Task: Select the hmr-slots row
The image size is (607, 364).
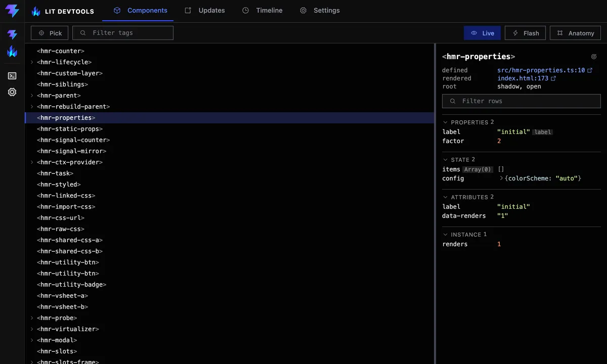Action: 230,351
